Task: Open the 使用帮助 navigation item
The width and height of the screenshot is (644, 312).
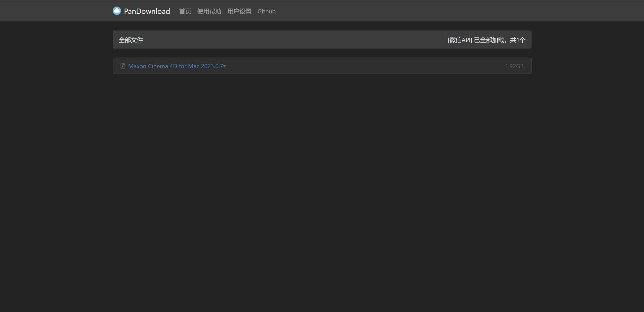Action: pyautogui.click(x=209, y=11)
